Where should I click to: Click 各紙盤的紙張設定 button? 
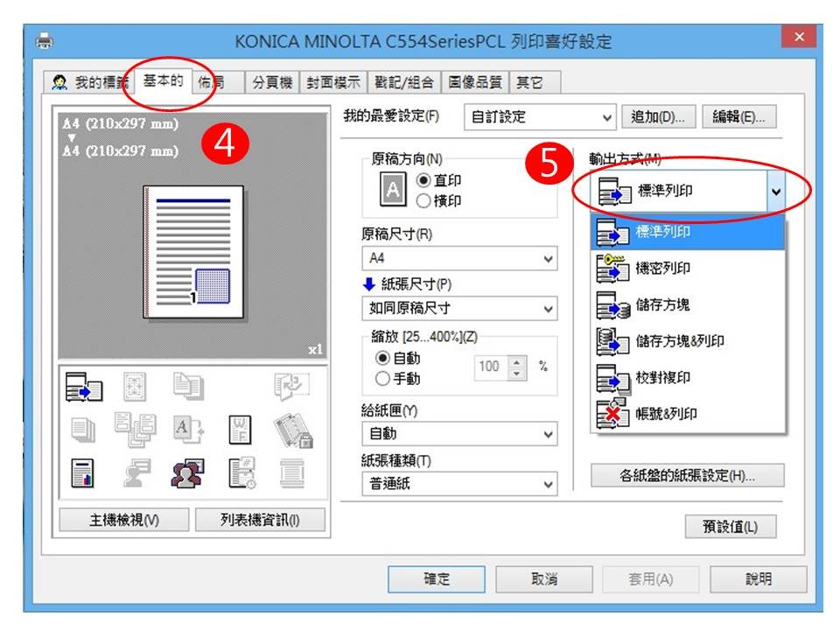687,476
